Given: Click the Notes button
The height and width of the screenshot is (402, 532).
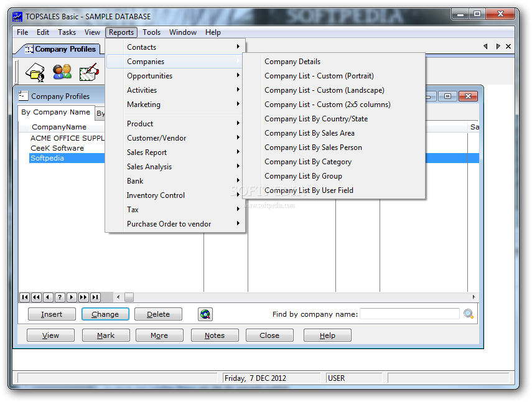Looking at the screenshot, I should [215, 335].
